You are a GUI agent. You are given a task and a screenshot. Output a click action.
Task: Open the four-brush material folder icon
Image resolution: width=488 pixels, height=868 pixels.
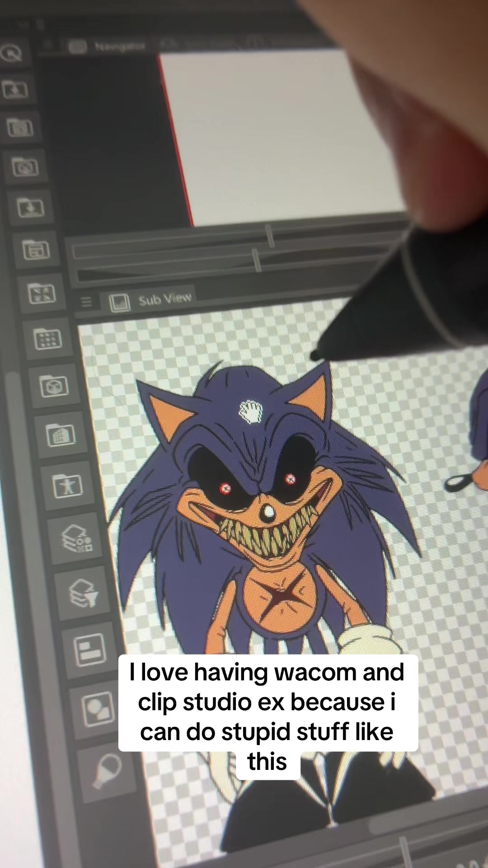point(42,293)
